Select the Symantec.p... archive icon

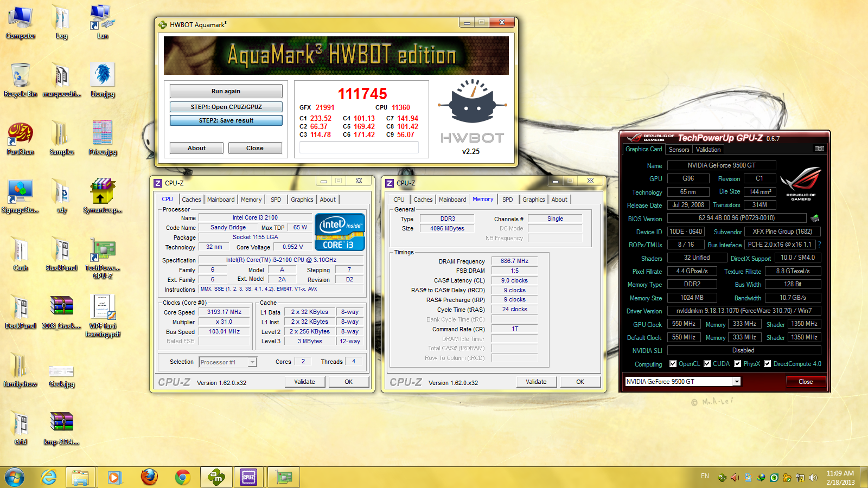coord(103,196)
